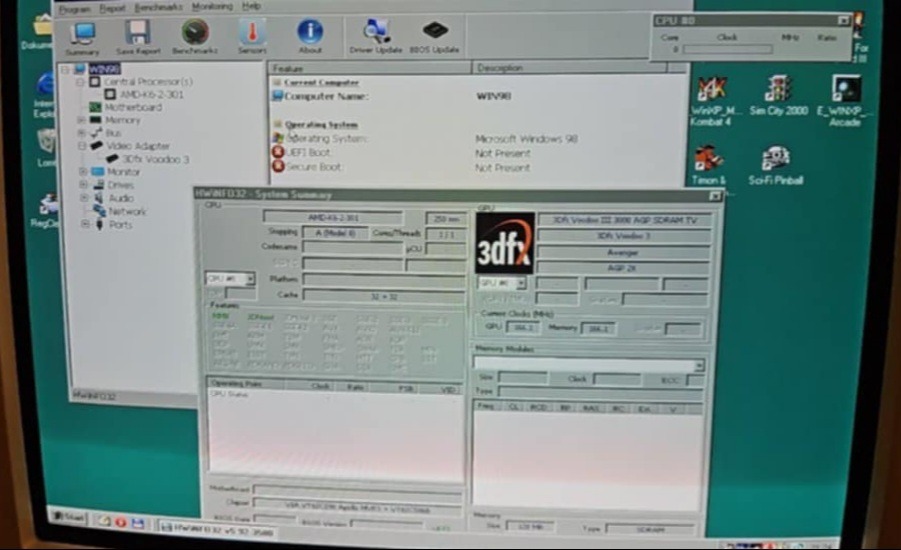Viewport: 901px width, 550px height.
Task: Click the Description column header
Action: pos(569,68)
